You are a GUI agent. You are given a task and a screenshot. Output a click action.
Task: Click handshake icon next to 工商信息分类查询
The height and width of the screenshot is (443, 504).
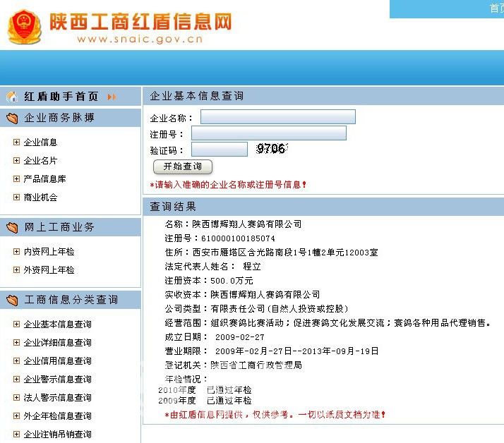(x=12, y=300)
